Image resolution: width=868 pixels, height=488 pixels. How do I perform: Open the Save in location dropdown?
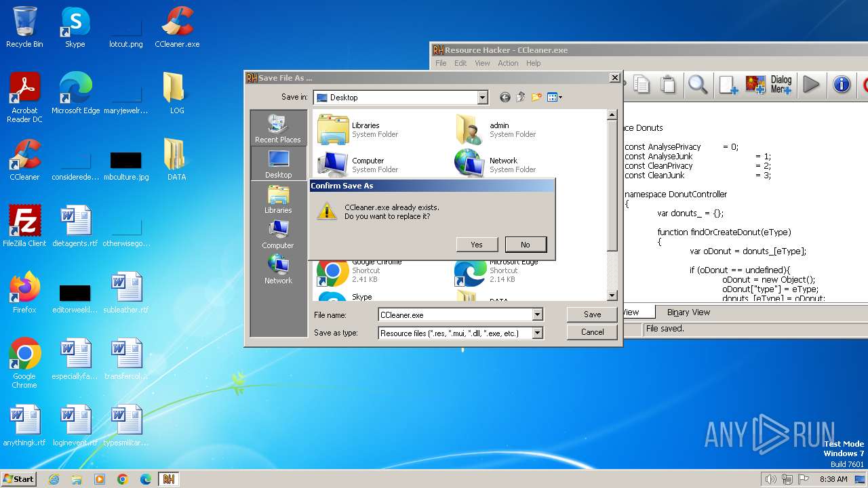click(x=482, y=98)
